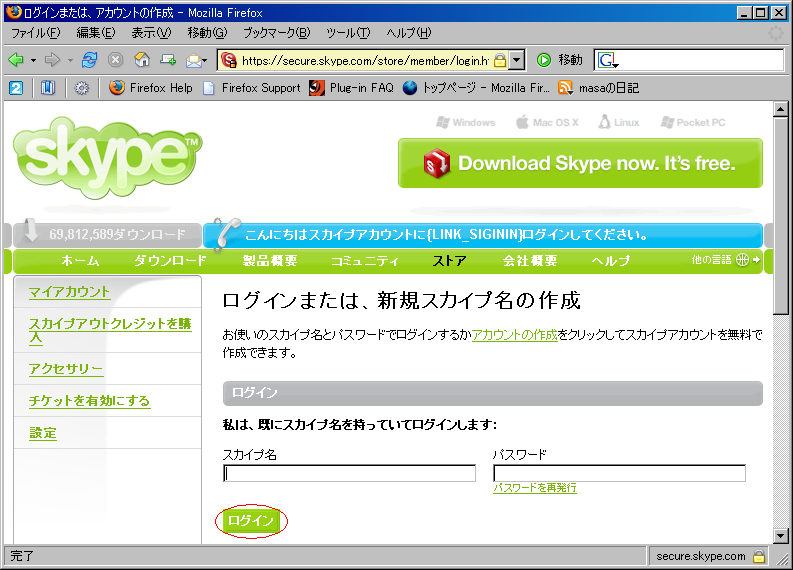Click the padlock icon in status bar
The width and height of the screenshot is (793, 570).
(x=759, y=556)
